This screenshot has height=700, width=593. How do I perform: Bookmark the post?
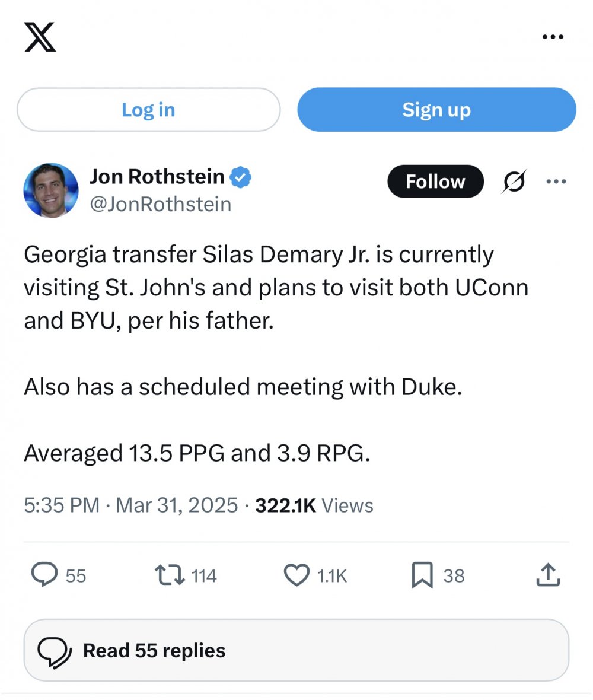click(x=422, y=575)
